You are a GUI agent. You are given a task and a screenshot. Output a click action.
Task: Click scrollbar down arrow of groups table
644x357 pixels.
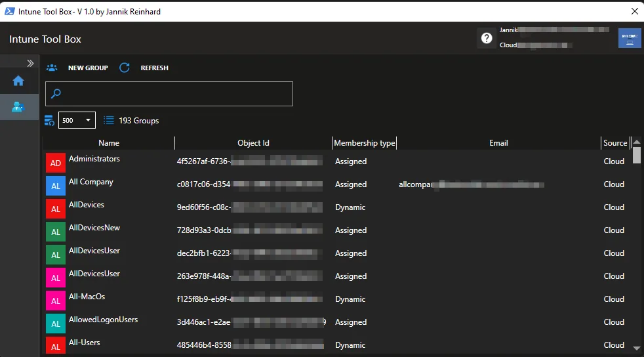coord(637,348)
